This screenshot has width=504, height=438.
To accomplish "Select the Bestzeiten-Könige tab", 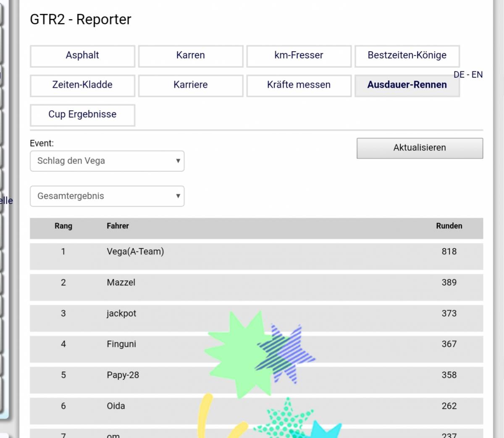I will click(x=407, y=56).
